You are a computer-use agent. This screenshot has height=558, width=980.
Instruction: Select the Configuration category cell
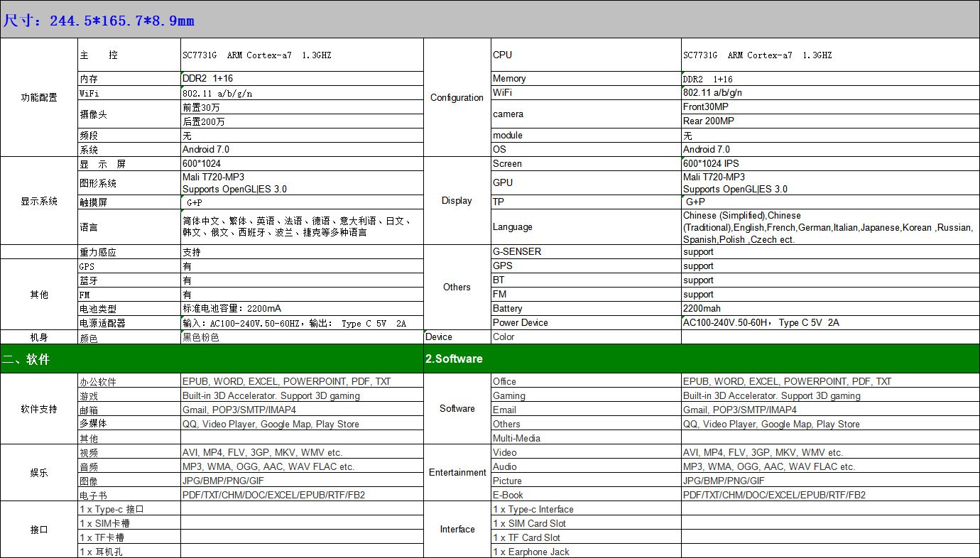[457, 97]
